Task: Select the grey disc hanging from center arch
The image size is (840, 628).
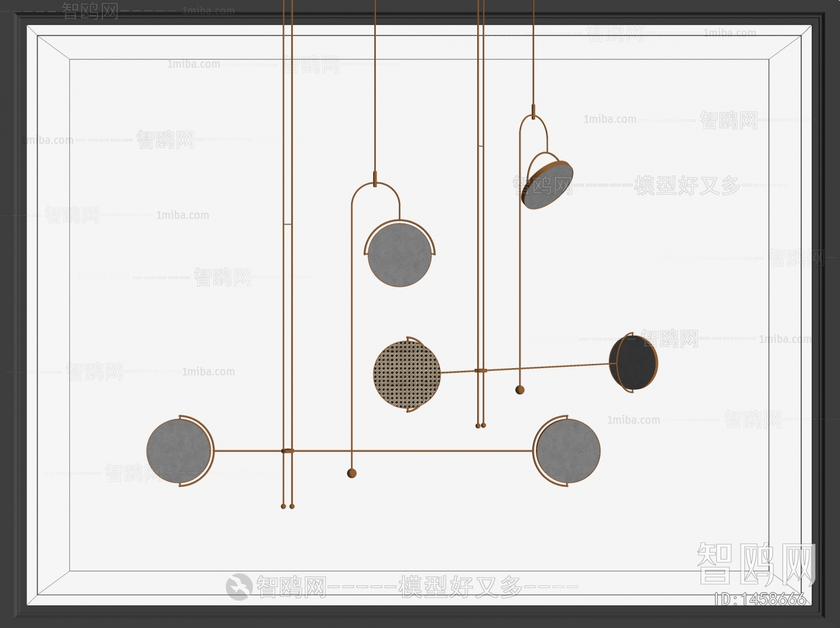Action: click(x=400, y=255)
